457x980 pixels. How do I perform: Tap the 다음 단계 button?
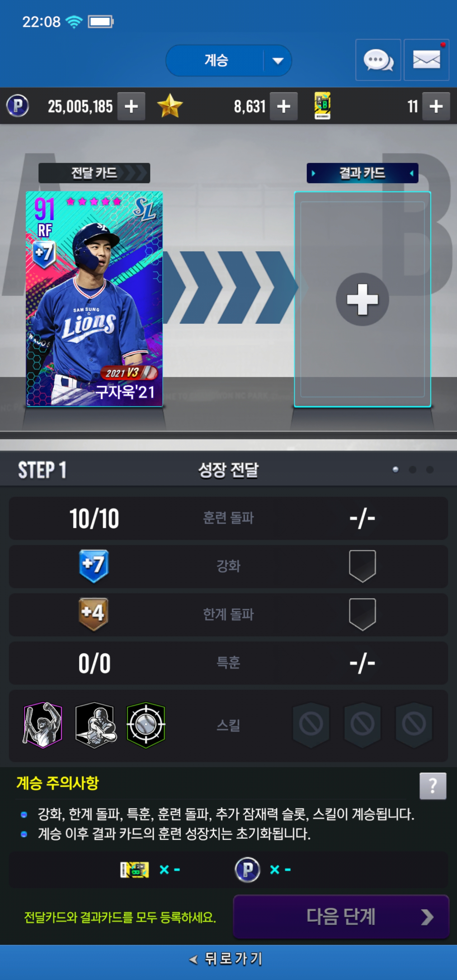[x=341, y=917]
